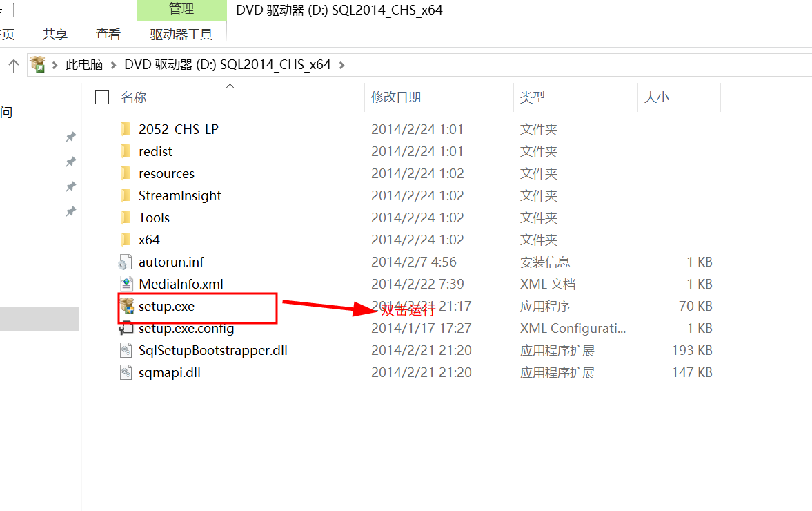Image resolution: width=812 pixels, height=511 pixels.
Task: Click the XML Configurati... type cell
Action: click(573, 329)
